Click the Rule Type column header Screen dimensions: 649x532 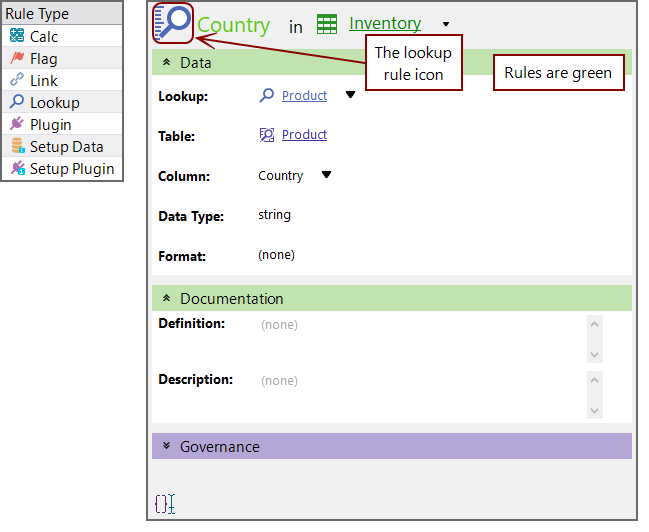point(62,13)
